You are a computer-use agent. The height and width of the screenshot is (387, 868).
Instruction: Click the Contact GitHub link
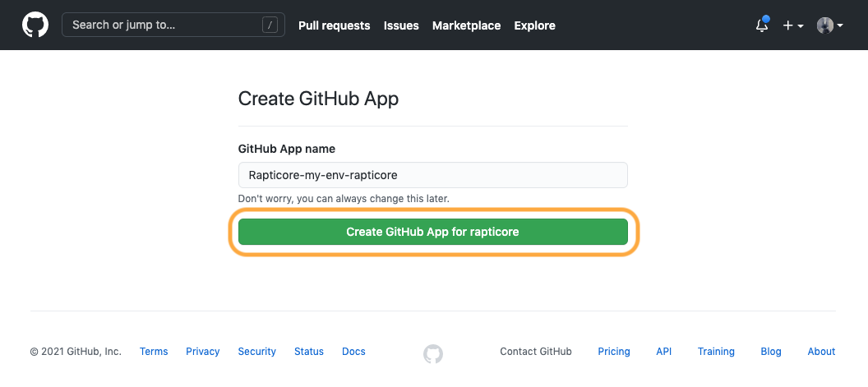pyautogui.click(x=536, y=352)
